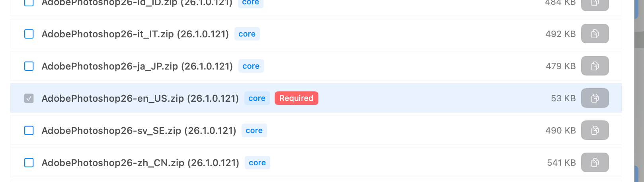Screen dimensions: 644x182
Task: Copy the AdobePhotoshop26-ja_JP.zip entry
Action: click(595, 66)
